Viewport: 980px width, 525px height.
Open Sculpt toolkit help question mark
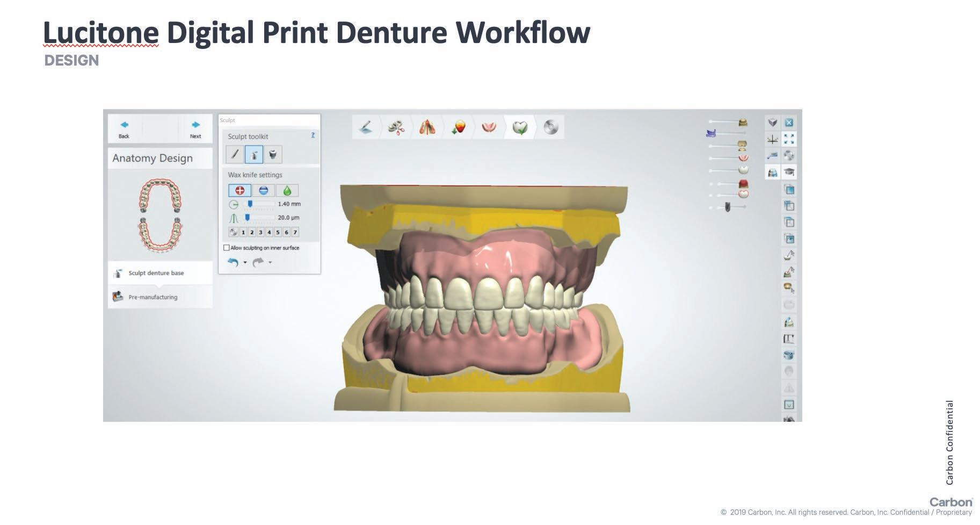click(x=313, y=135)
